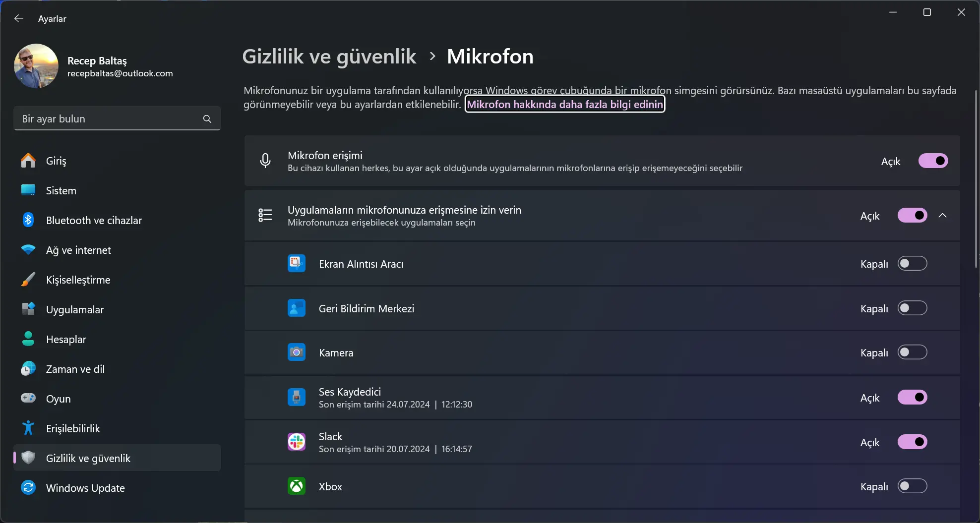Click the Erişilebilirlik accessibility icon
This screenshot has width=980, height=523.
click(28, 428)
